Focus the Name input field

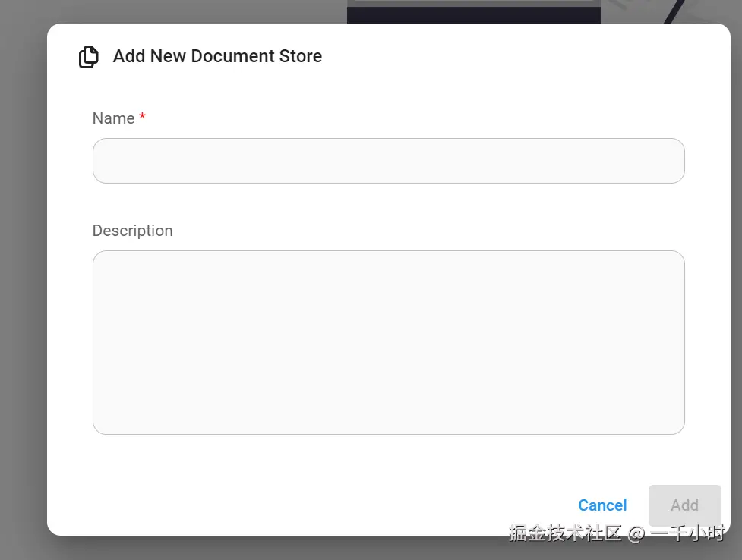tap(389, 161)
